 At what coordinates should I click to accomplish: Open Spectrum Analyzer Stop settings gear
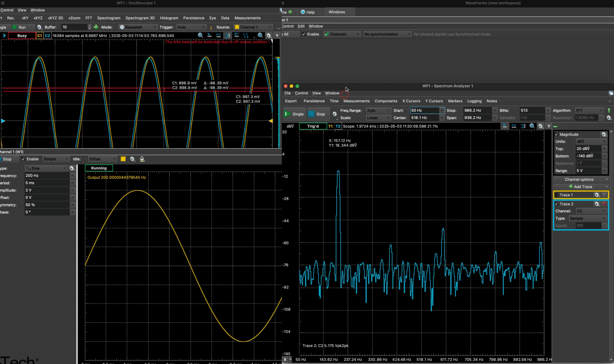coord(335,114)
